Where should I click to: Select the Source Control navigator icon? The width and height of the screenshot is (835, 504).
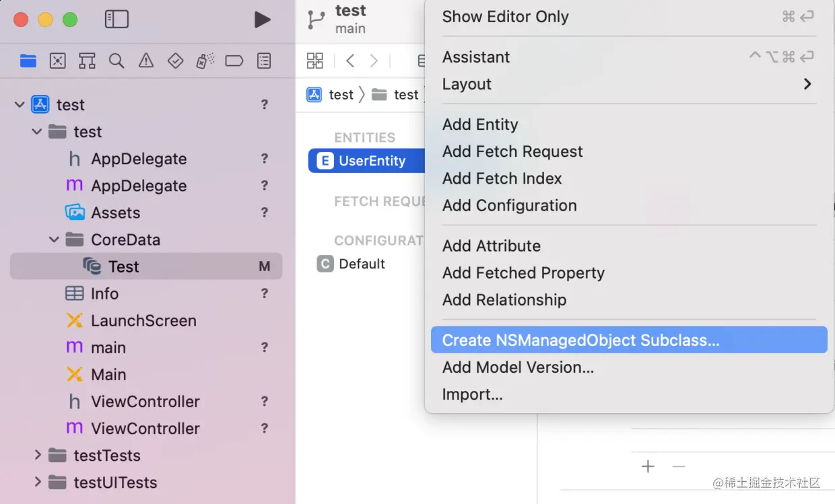(x=58, y=61)
